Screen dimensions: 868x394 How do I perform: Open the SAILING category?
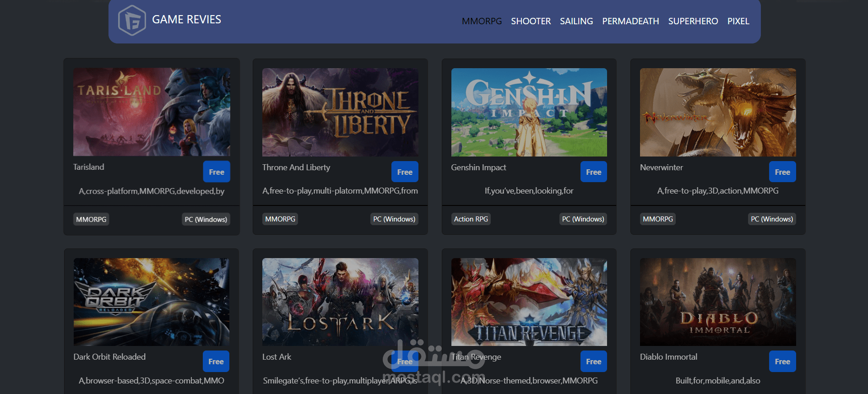[x=576, y=21]
